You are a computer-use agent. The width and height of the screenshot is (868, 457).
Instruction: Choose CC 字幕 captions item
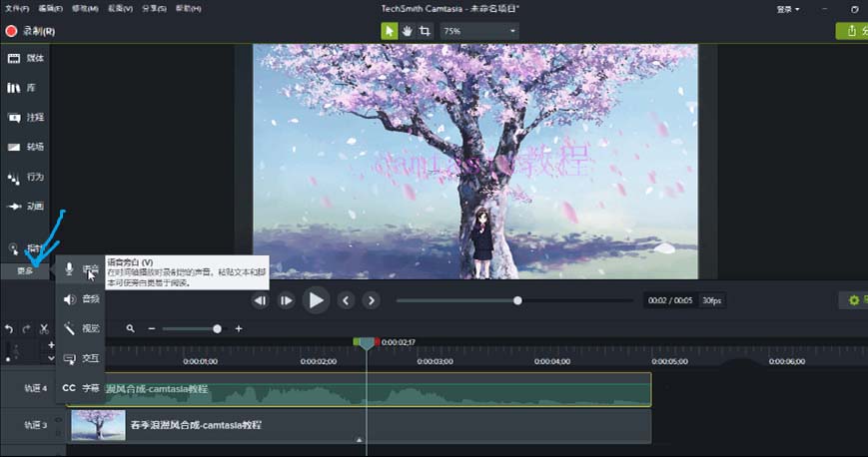click(81, 388)
